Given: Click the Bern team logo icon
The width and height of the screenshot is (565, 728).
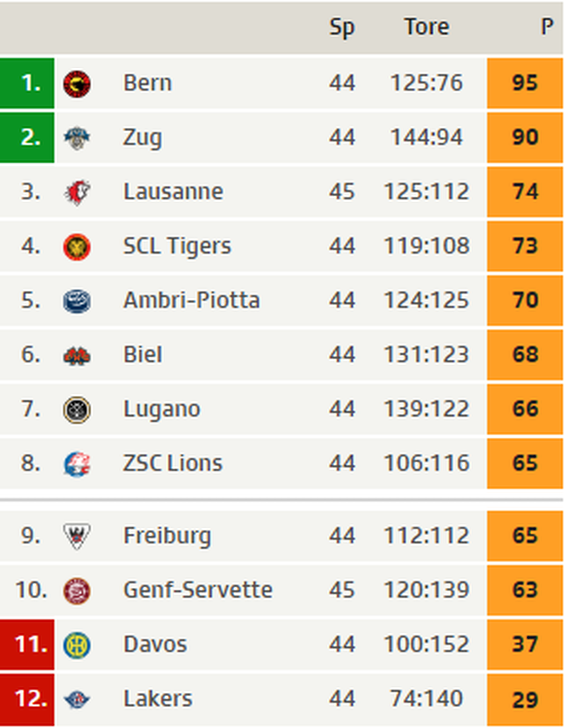Looking at the screenshot, I should point(77,84).
